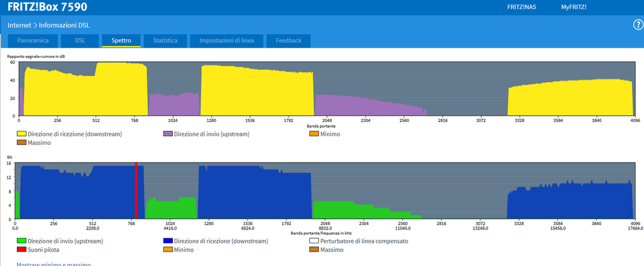This screenshot has height=266, width=644.
Task: Go to Impostazioni di linea tab
Action: (x=226, y=40)
